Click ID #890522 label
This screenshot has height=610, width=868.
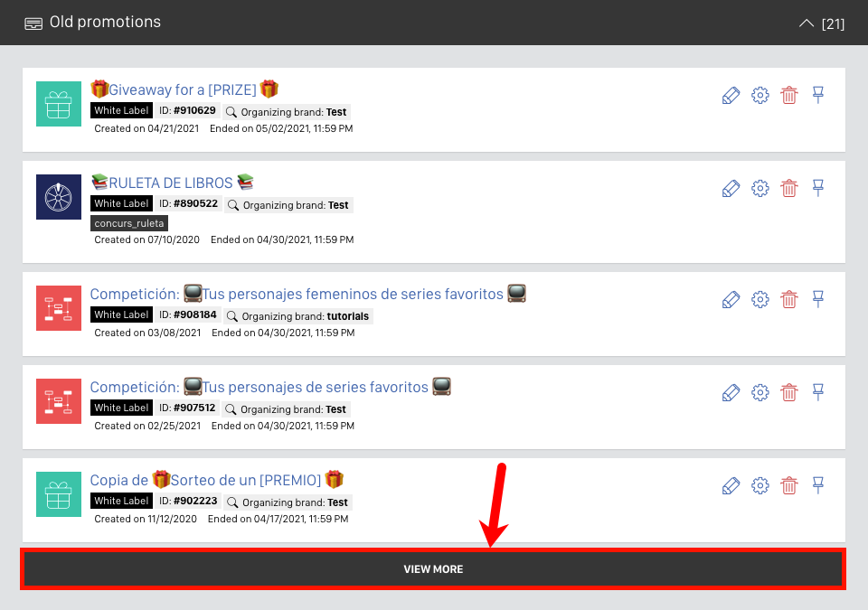[189, 203]
